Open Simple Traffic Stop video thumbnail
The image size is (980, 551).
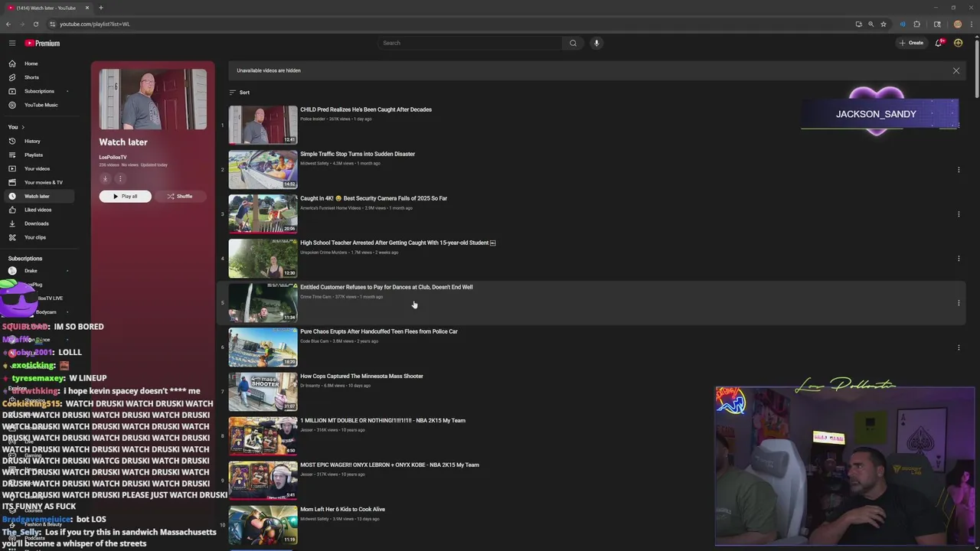[x=263, y=169]
